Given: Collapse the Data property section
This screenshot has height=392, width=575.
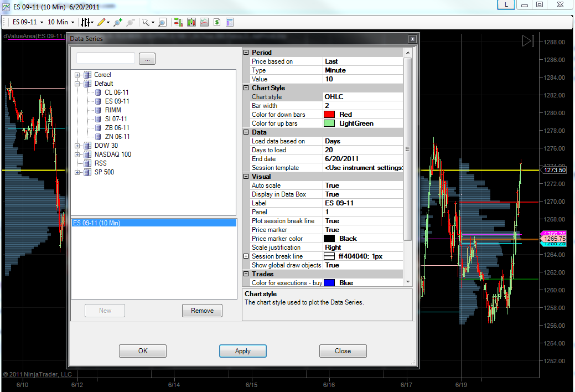Looking at the screenshot, I should coord(246,132).
